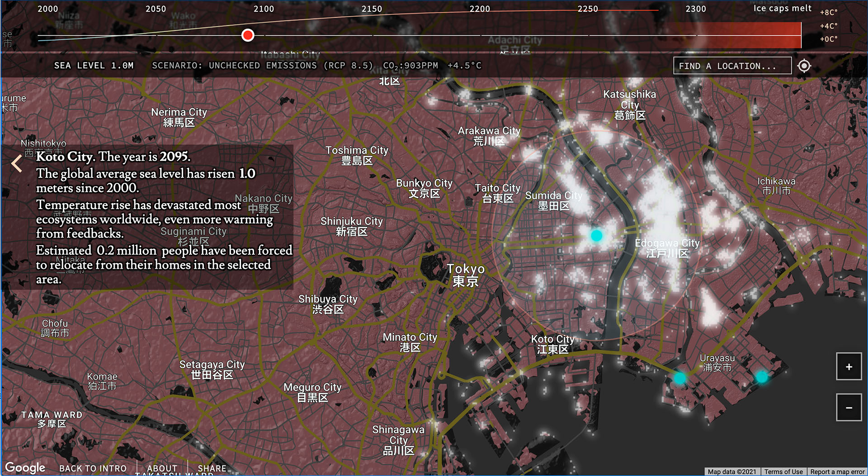Zoom in with the plus button
The width and height of the screenshot is (868, 476).
pyautogui.click(x=849, y=367)
